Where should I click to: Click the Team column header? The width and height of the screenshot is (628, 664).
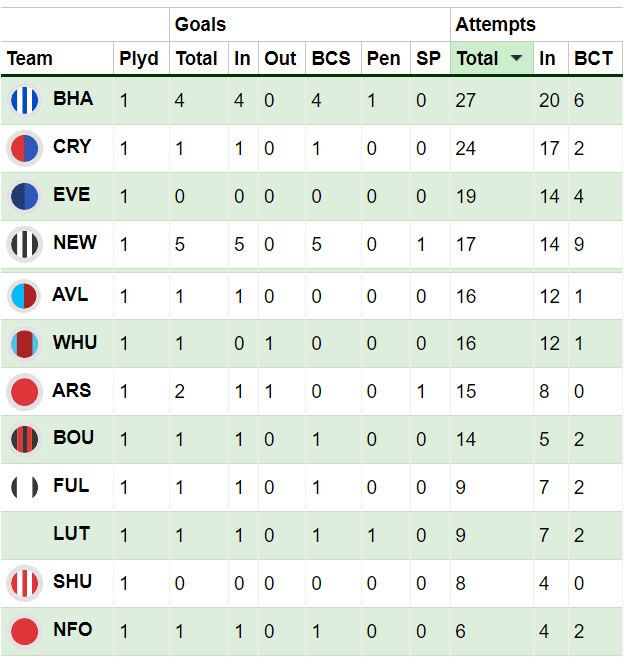click(x=30, y=59)
